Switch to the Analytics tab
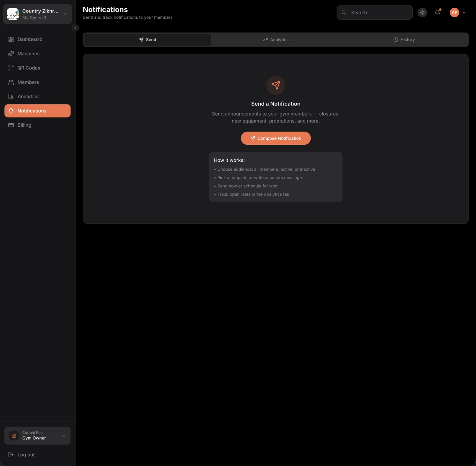This screenshot has height=466, width=476. click(x=276, y=40)
